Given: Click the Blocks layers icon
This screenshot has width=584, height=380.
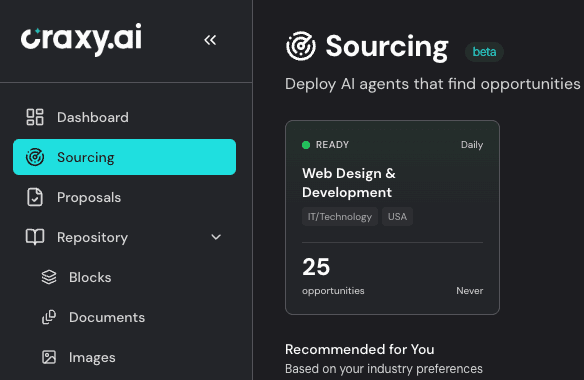Looking at the screenshot, I should (x=49, y=277).
